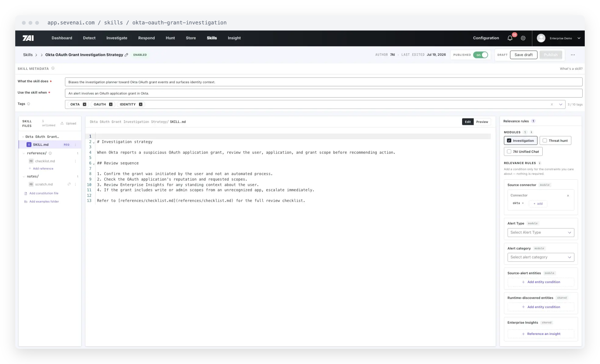This screenshot has width=600, height=364.
Task: Click Add constitution file link
Action: [x=44, y=193]
